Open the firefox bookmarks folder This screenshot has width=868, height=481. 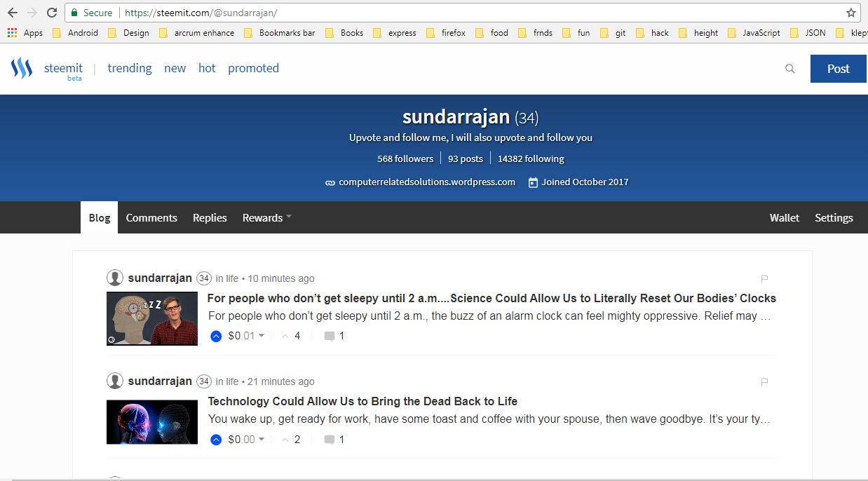click(446, 33)
